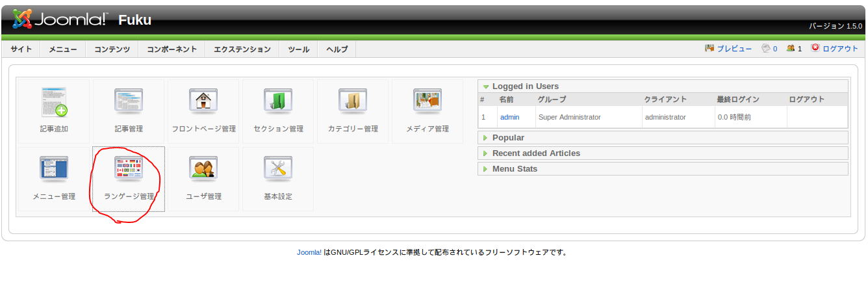This screenshot has height=288, width=868.
Task: Open the コンポーネント menu
Action: [x=172, y=49]
